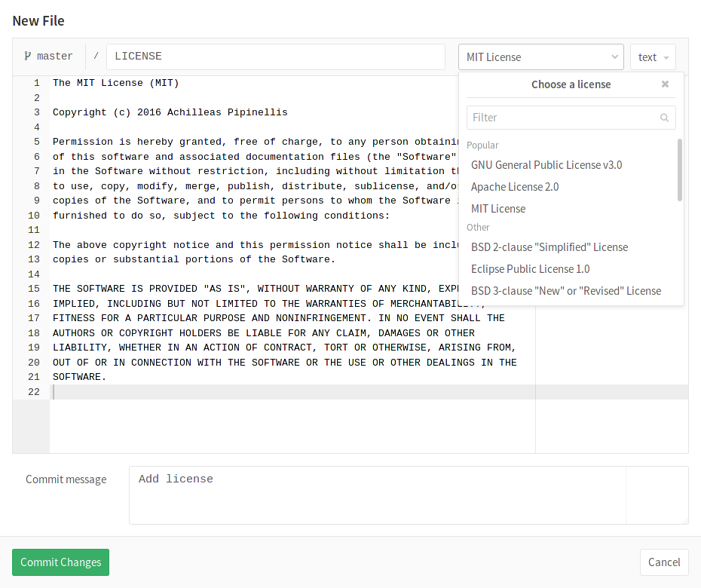Open the MIT License template dropdown
The width and height of the screenshot is (701, 588).
click(x=540, y=57)
